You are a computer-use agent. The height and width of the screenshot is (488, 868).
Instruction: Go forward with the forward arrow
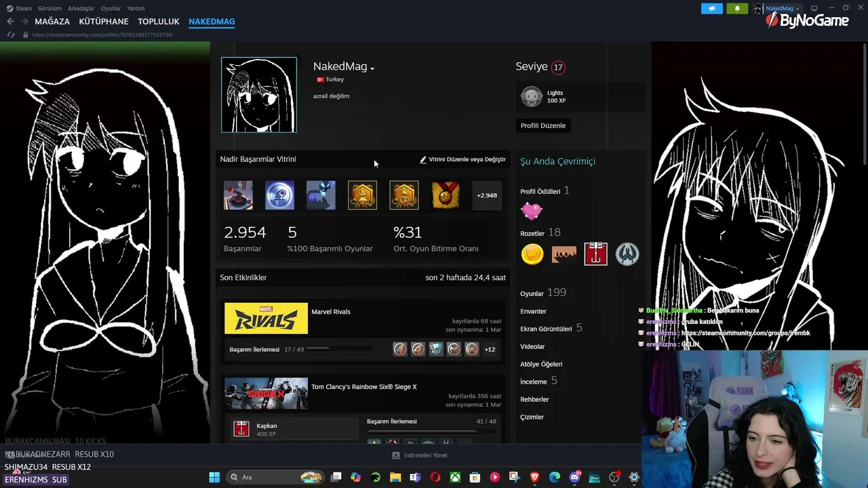24,22
